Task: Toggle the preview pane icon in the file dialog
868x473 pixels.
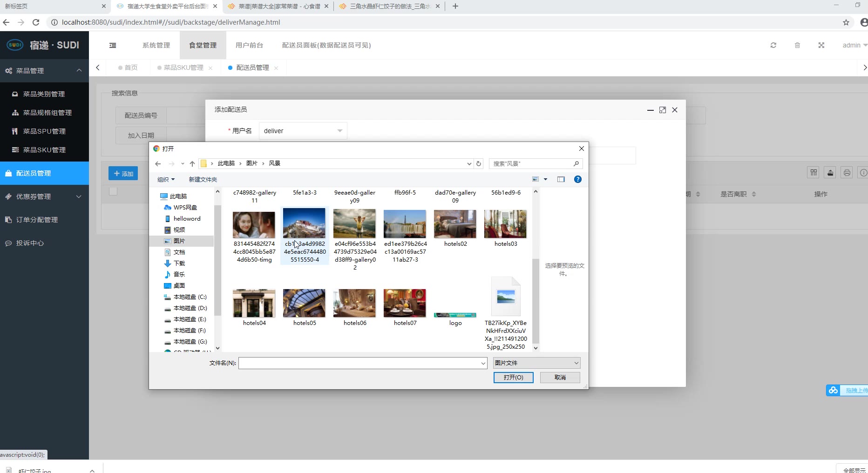Action: [x=561, y=179]
